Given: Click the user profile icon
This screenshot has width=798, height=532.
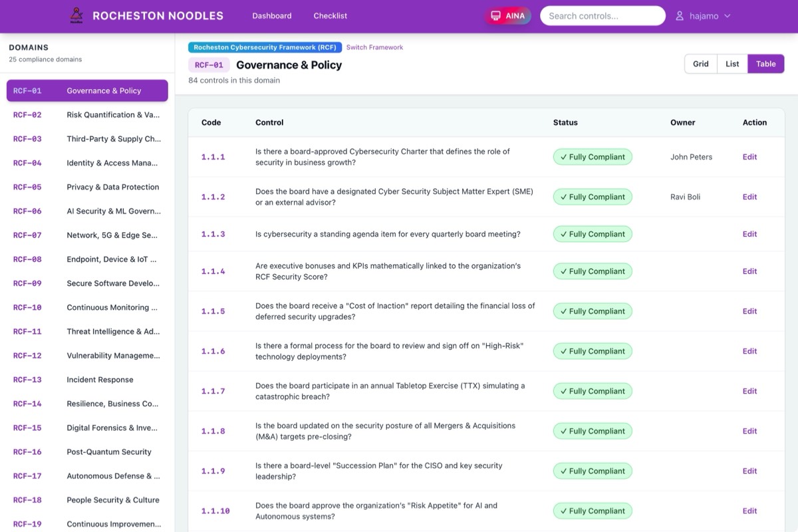Looking at the screenshot, I should pos(680,16).
